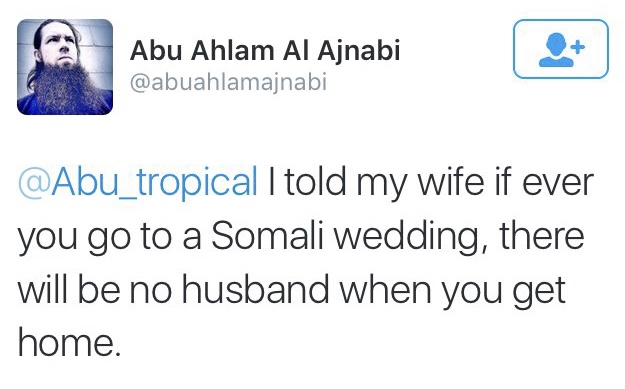
Task: Click the word "Somali" in tweet
Action: click(267, 236)
